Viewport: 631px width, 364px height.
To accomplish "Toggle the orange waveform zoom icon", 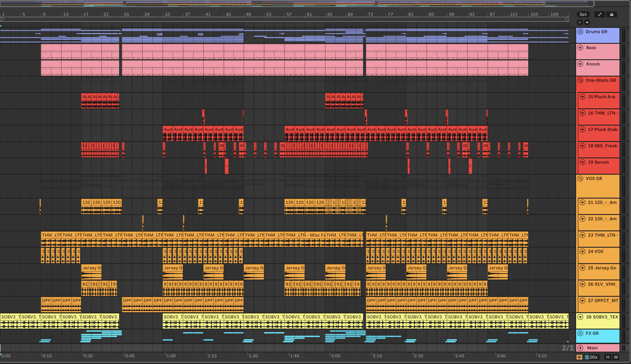I will (x=579, y=357).
